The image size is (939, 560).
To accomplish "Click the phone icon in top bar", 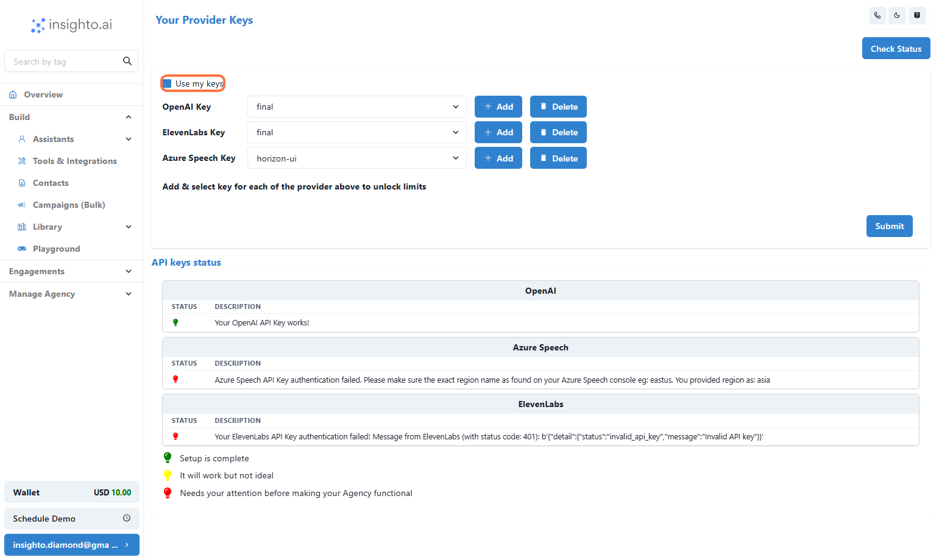I will click(x=877, y=15).
